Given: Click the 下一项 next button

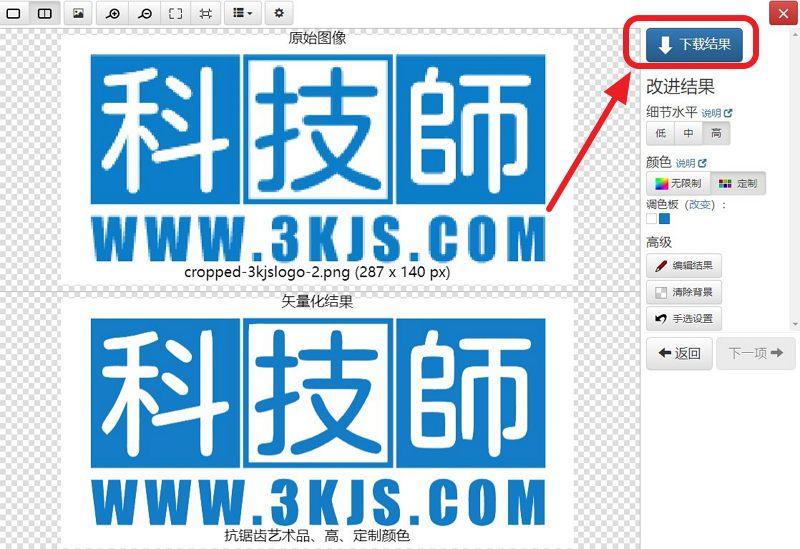Looking at the screenshot, I should click(x=756, y=353).
